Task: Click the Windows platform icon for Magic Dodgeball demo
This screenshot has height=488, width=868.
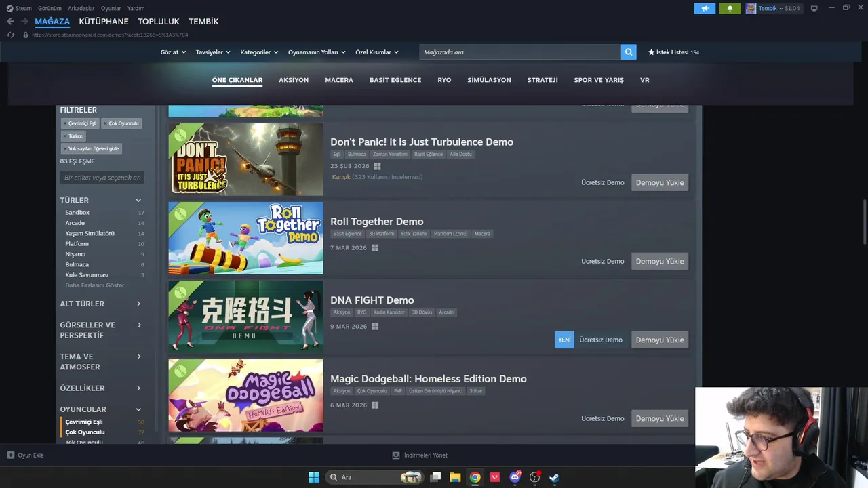Action: click(x=374, y=405)
